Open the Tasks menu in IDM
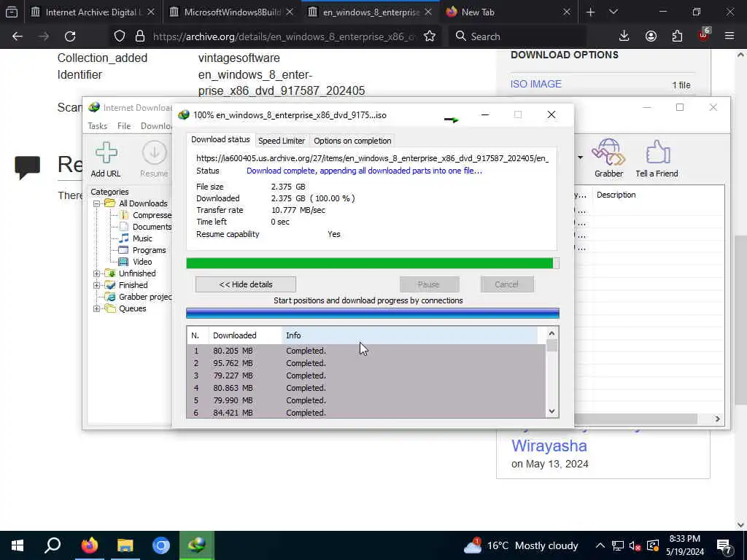 (98, 125)
